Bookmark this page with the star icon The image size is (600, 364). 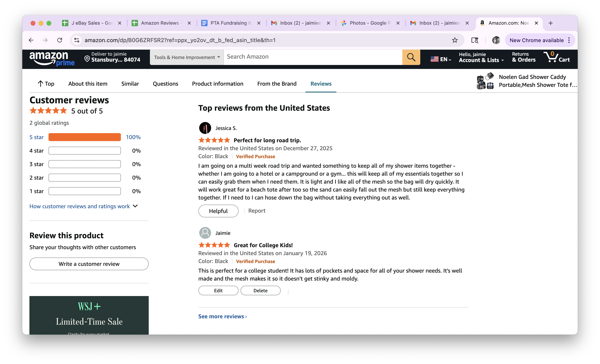click(x=455, y=40)
